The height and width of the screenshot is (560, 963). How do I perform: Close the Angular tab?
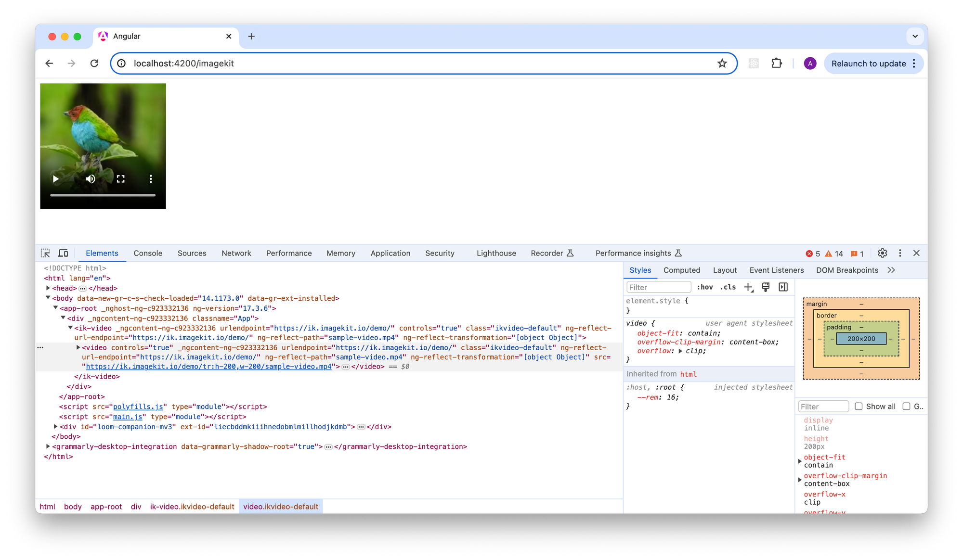click(x=229, y=37)
